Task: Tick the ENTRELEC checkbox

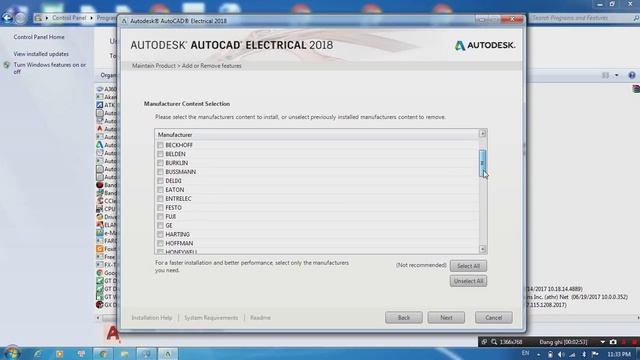Action: [x=160, y=199]
